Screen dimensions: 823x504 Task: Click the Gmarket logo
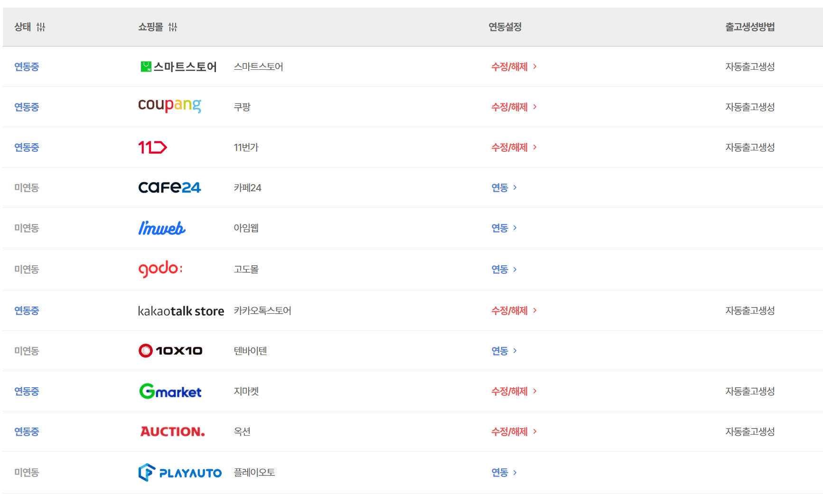[x=170, y=391]
